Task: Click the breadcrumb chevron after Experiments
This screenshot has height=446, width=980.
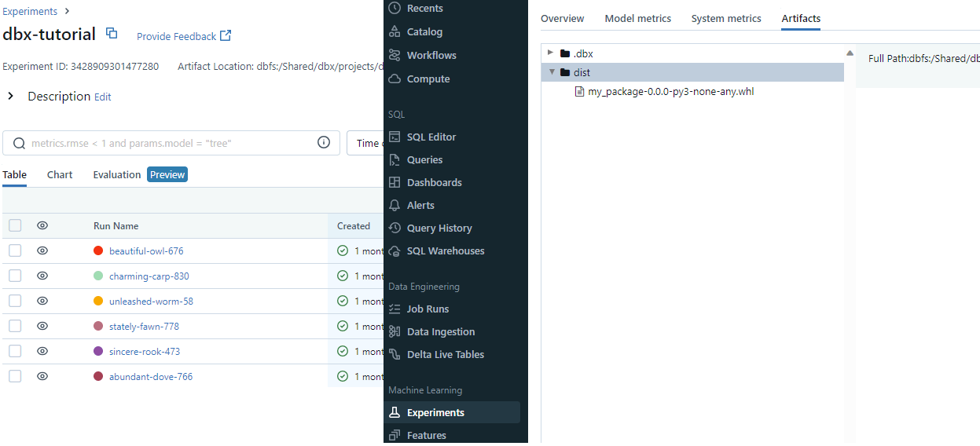Action: [x=67, y=11]
